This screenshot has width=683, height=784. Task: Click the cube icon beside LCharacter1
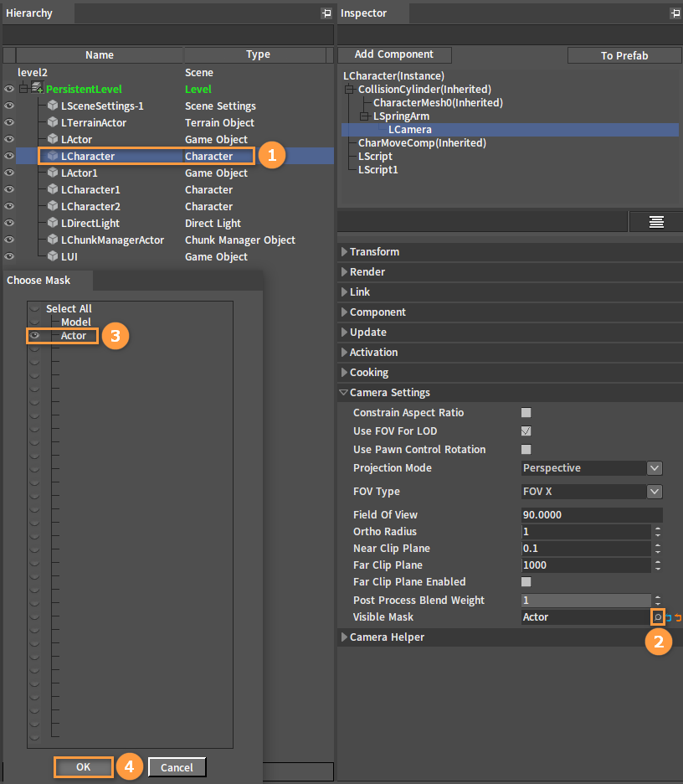click(53, 189)
